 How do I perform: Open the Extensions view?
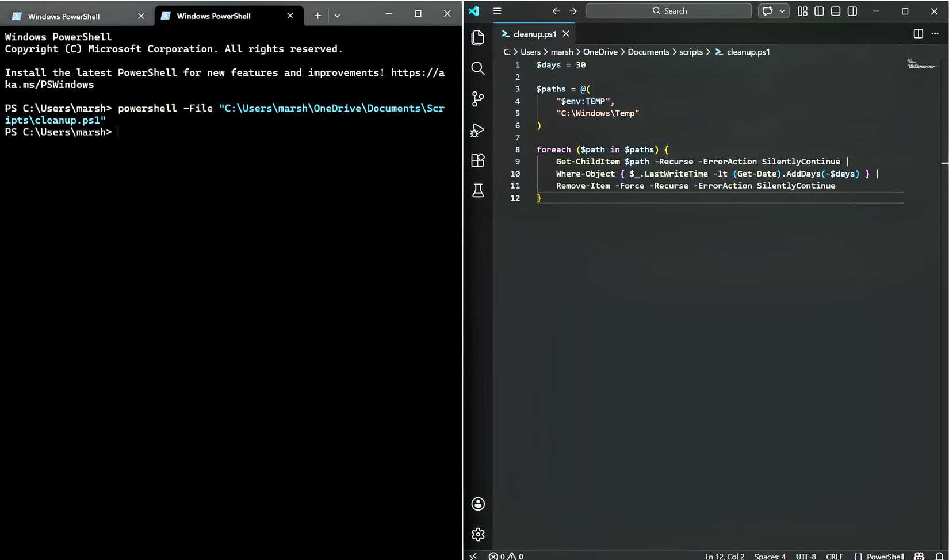click(x=477, y=160)
